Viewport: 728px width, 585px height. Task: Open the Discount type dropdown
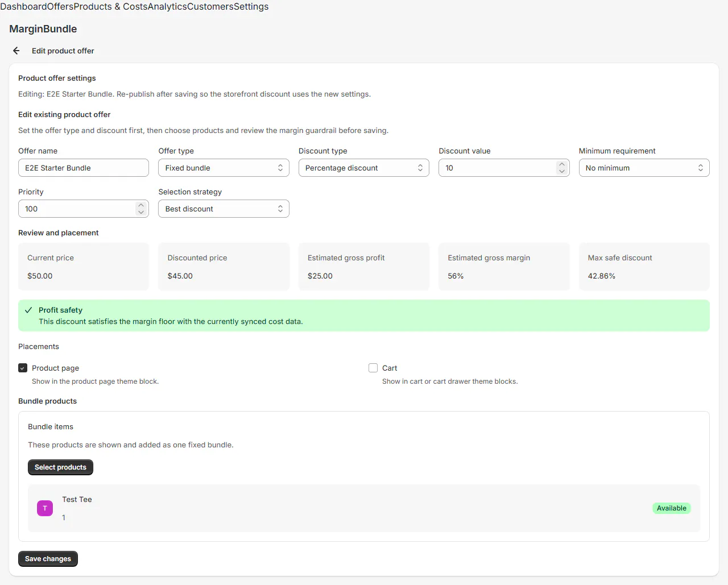364,168
